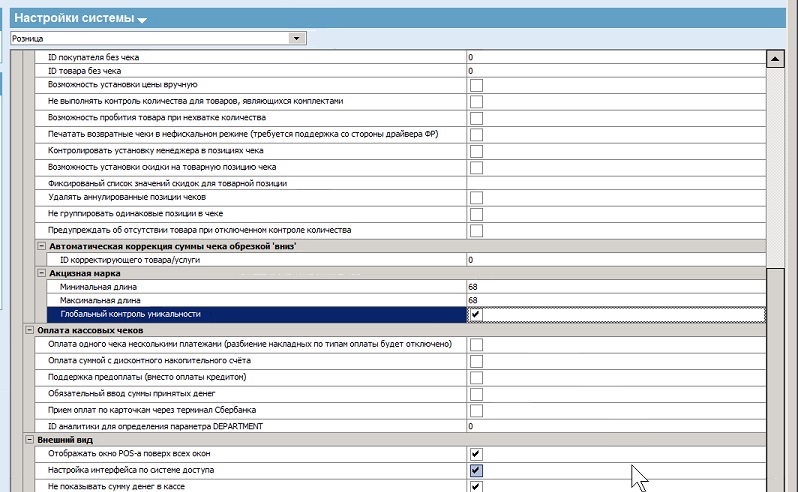Select row label Минимальная длина

pos(98,286)
